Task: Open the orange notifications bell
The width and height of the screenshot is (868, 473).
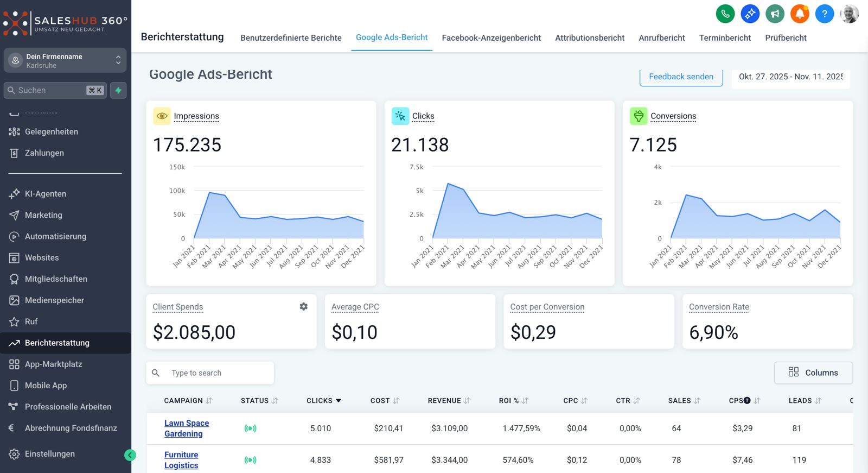Action: (x=800, y=14)
